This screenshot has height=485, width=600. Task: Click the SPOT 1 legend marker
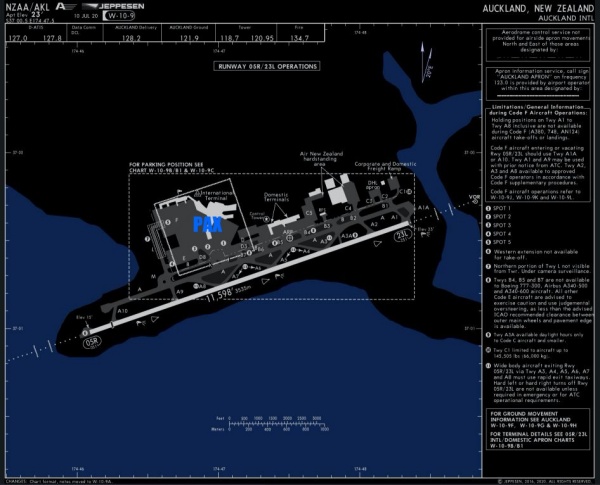pyautogui.click(x=493, y=207)
